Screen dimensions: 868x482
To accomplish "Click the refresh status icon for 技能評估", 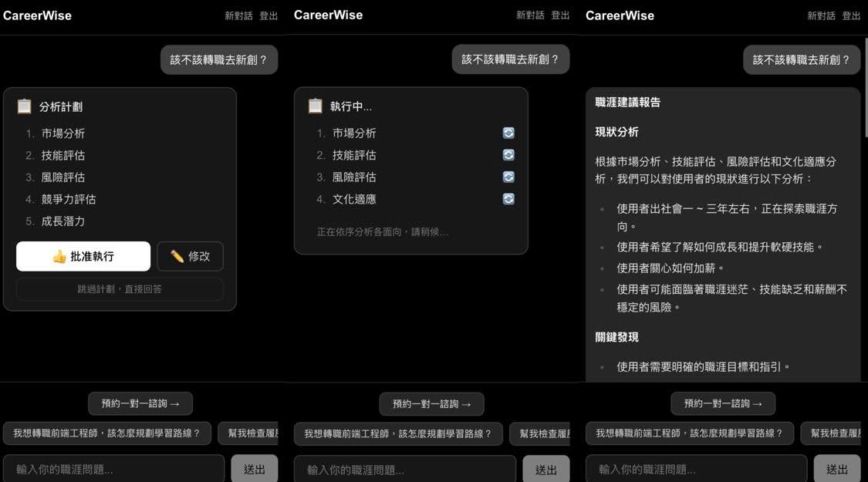I will click(x=508, y=155).
